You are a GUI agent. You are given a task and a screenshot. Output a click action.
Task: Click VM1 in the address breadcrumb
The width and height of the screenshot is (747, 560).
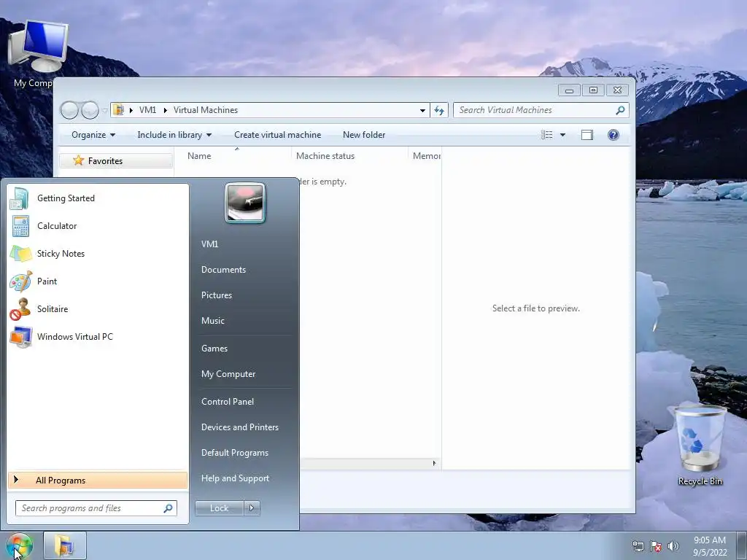[147, 110]
